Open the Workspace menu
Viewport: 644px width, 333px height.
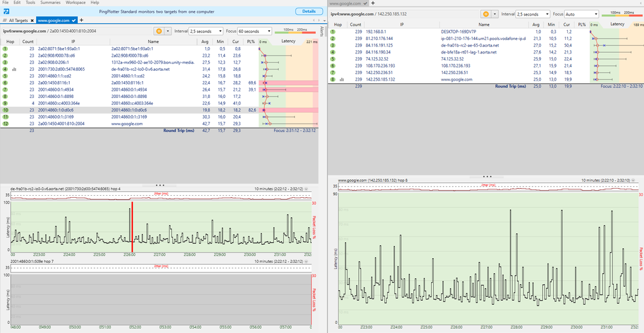pos(75,3)
